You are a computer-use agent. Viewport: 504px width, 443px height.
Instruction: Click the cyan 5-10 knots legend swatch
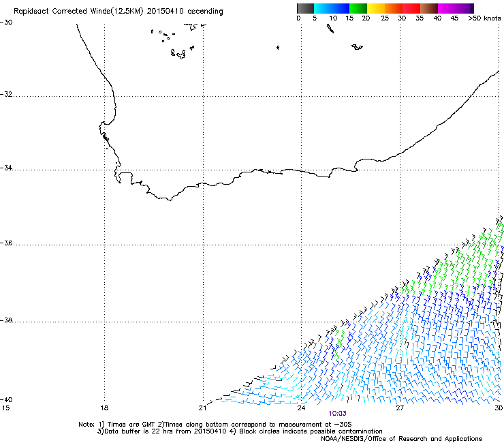coord(323,8)
